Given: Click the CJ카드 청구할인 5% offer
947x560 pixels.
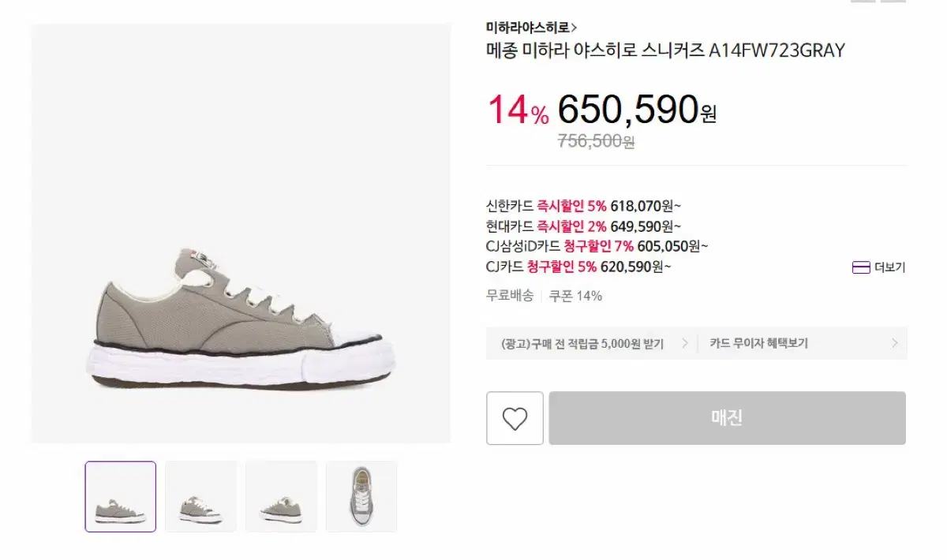Looking at the screenshot, I should pyautogui.click(x=578, y=267).
